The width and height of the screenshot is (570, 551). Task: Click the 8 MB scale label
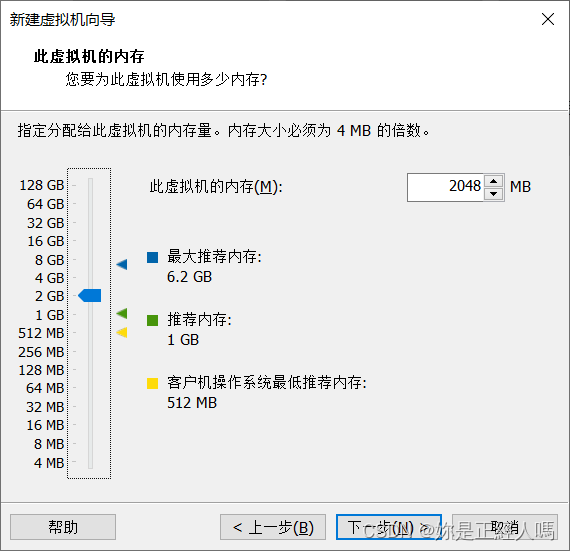click(49, 444)
